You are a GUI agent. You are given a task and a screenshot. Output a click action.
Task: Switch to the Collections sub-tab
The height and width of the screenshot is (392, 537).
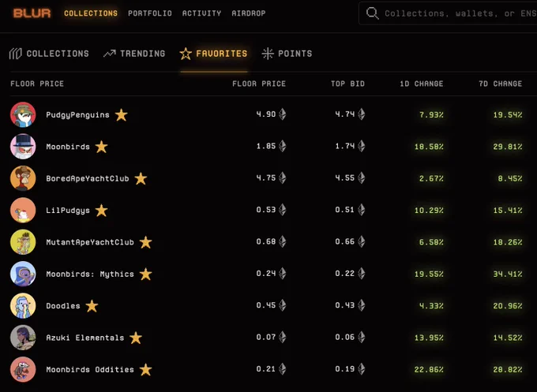[49, 54]
